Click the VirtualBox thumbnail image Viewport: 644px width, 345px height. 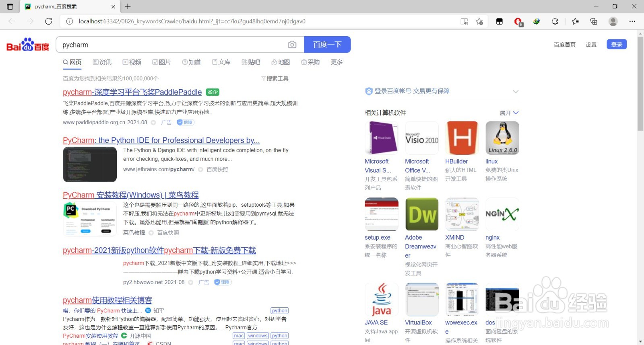[422, 300]
